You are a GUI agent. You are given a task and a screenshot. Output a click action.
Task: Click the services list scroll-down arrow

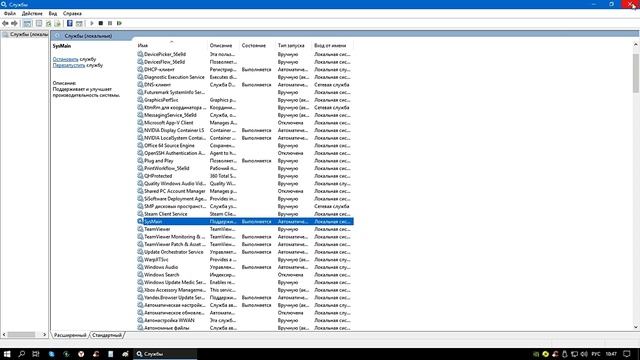point(636,327)
